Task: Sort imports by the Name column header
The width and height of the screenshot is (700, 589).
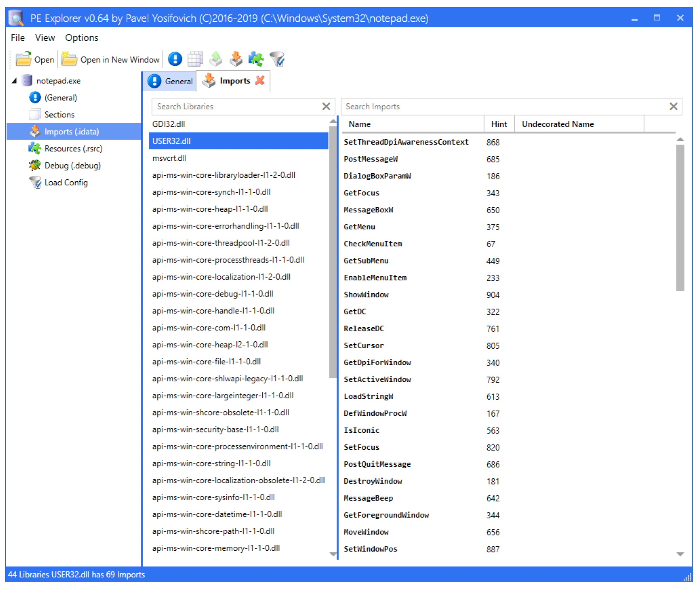Action: click(360, 124)
